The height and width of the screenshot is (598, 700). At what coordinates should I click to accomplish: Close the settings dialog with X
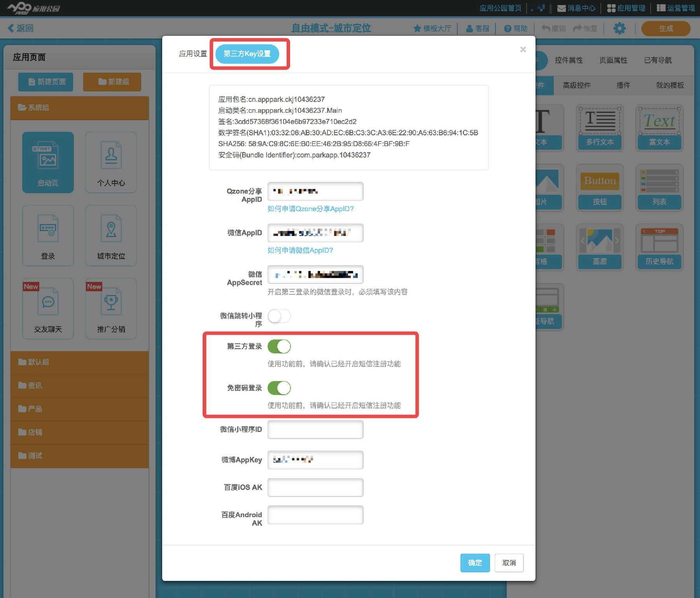click(523, 49)
